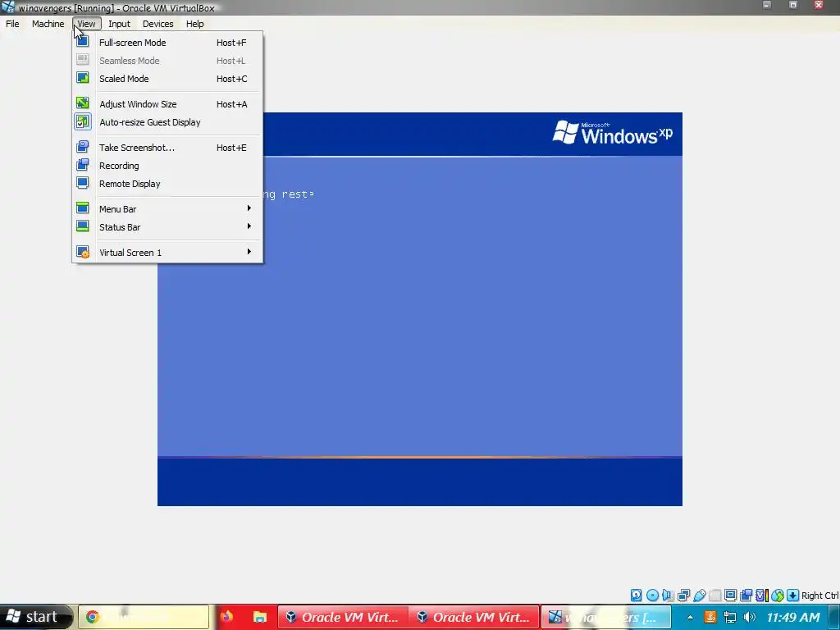
Task: Expand the Menu Bar submenu
Action: pos(167,209)
